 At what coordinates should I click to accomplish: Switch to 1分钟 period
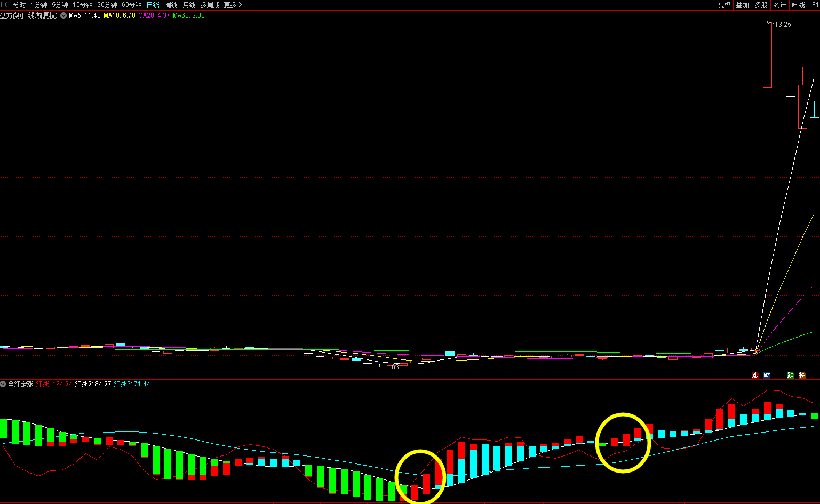click(x=39, y=5)
